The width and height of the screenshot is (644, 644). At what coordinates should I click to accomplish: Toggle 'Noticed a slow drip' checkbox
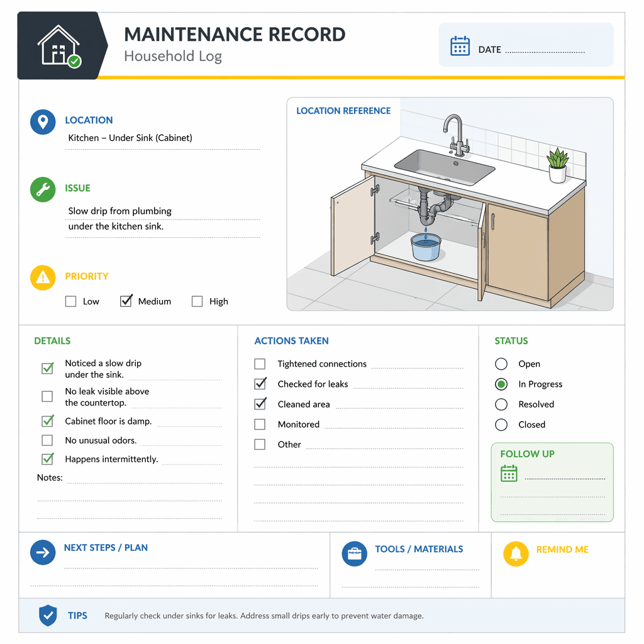pyautogui.click(x=47, y=369)
